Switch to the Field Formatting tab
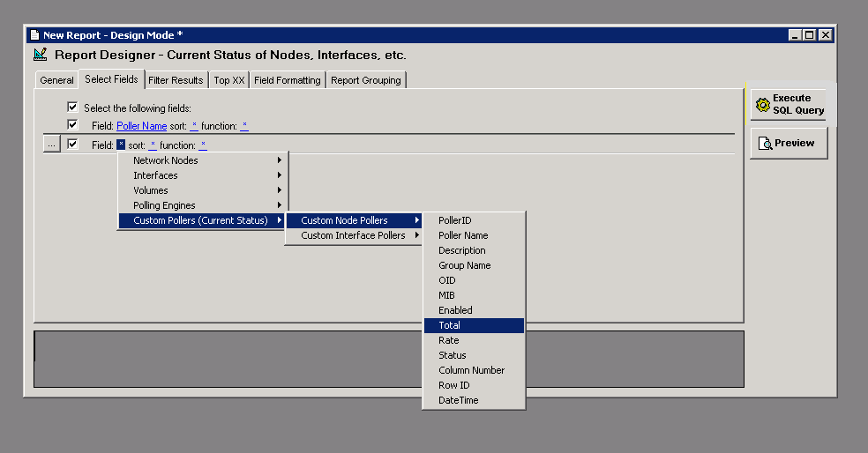Screen dimensions: 868x453 click(x=288, y=80)
